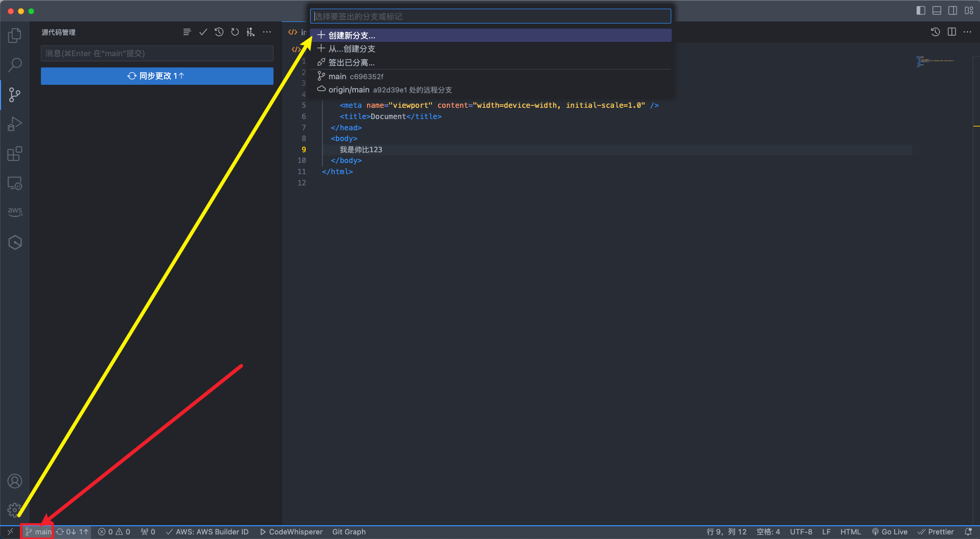Click line with 我是帅比123 text

pyautogui.click(x=361, y=150)
